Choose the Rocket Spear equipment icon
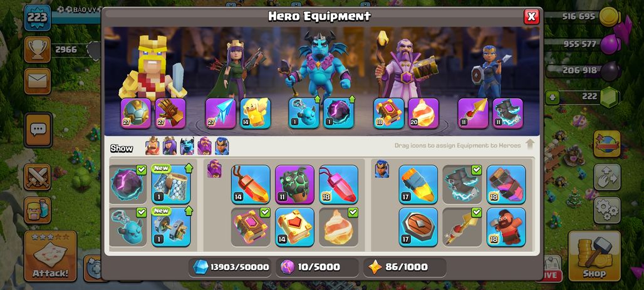This screenshot has width=644, height=290. point(462,227)
